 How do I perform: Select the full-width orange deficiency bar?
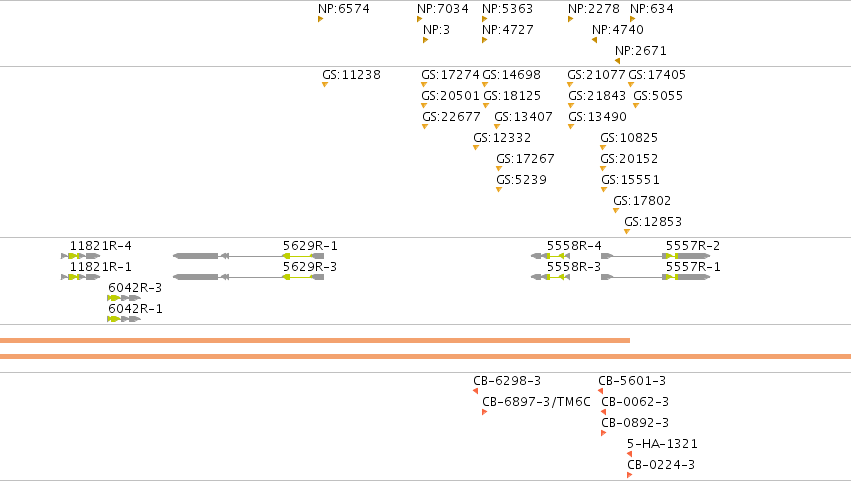click(x=426, y=357)
